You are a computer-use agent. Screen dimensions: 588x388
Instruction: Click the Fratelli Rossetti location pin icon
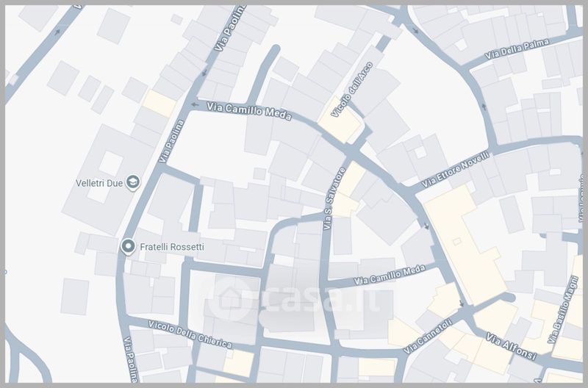[x=128, y=247]
